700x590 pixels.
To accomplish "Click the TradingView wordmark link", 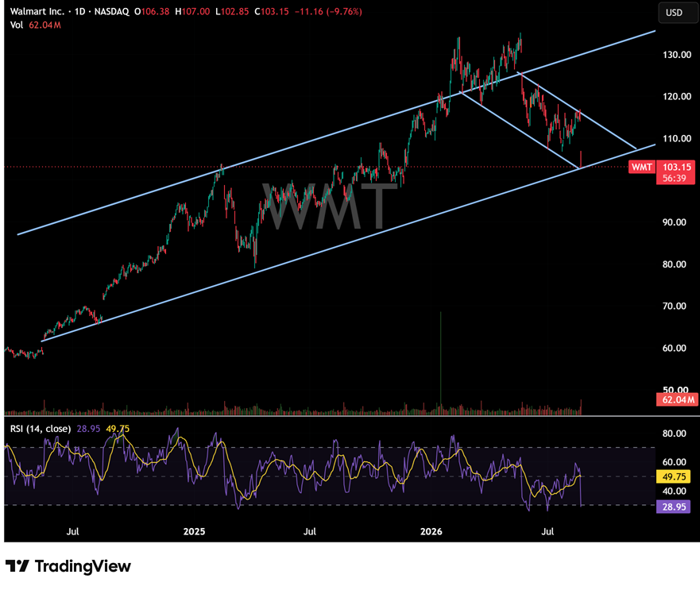I will [x=83, y=566].
